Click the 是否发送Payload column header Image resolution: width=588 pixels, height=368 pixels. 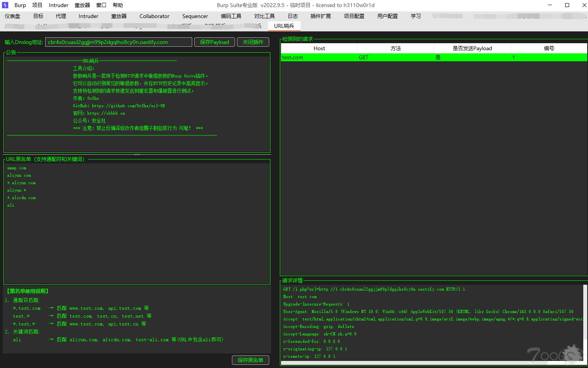pyautogui.click(x=472, y=48)
